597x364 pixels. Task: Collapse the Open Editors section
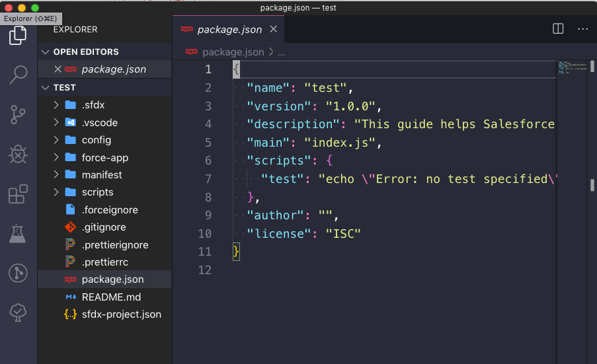click(46, 52)
